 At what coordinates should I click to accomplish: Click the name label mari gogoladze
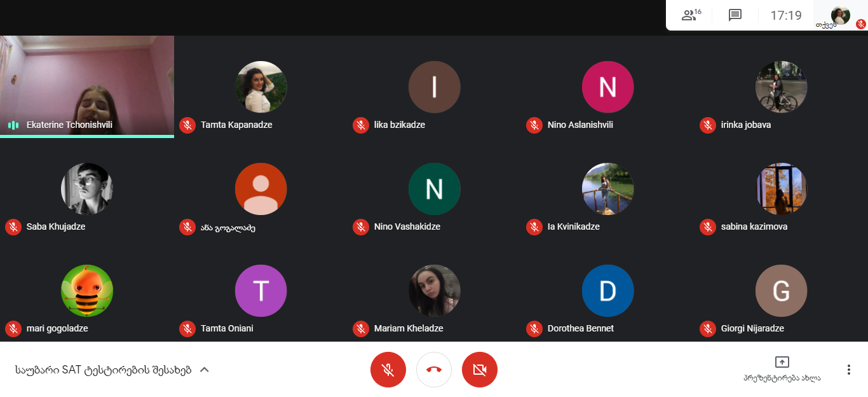click(x=57, y=329)
